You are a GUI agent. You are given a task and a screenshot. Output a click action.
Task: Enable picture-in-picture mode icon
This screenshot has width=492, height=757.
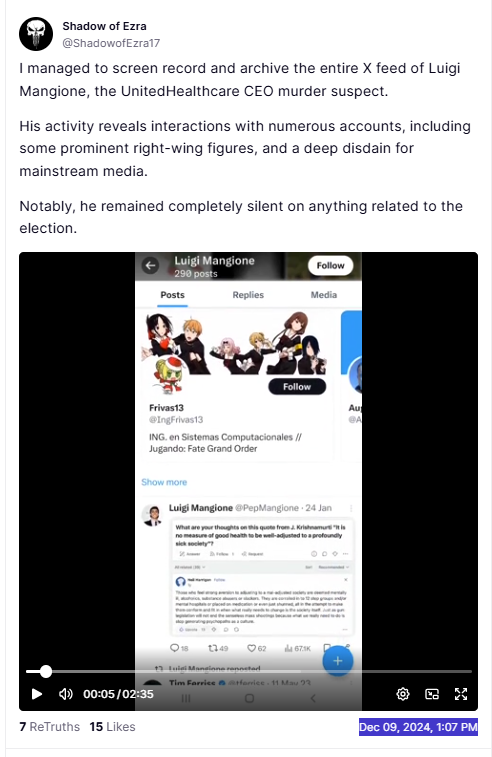point(432,694)
